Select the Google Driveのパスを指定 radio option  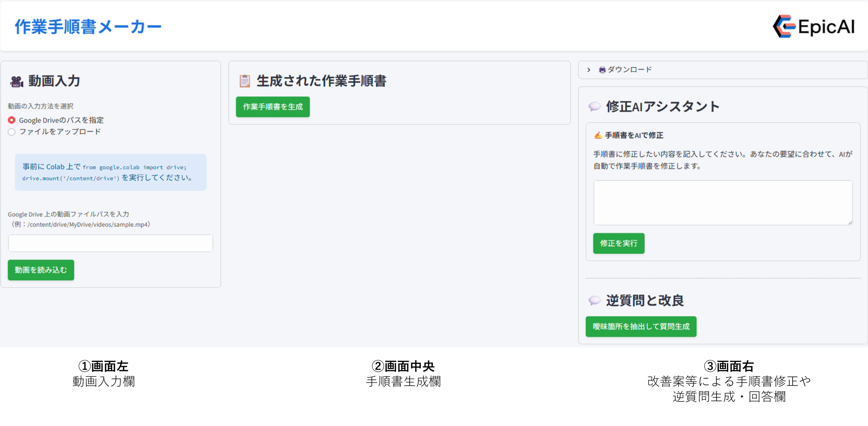pos(12,120)
